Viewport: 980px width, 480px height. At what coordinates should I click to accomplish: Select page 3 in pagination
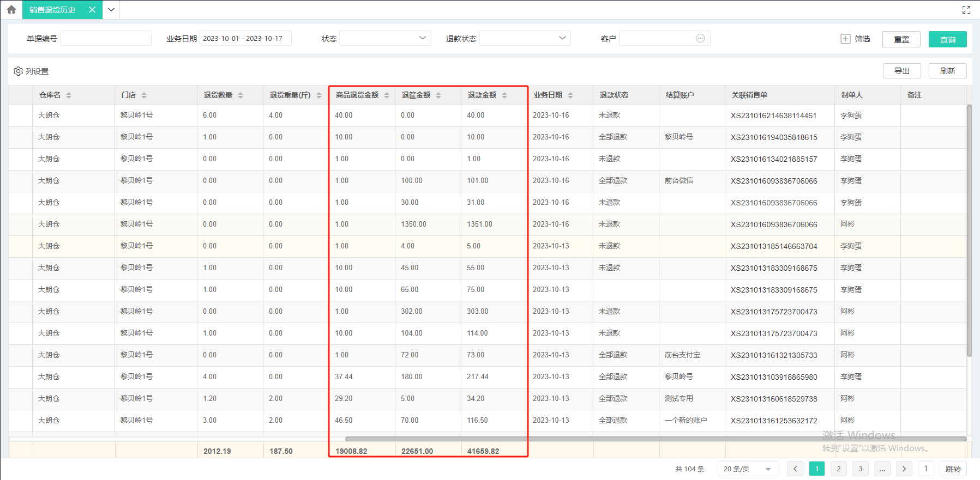coord(861,469)
